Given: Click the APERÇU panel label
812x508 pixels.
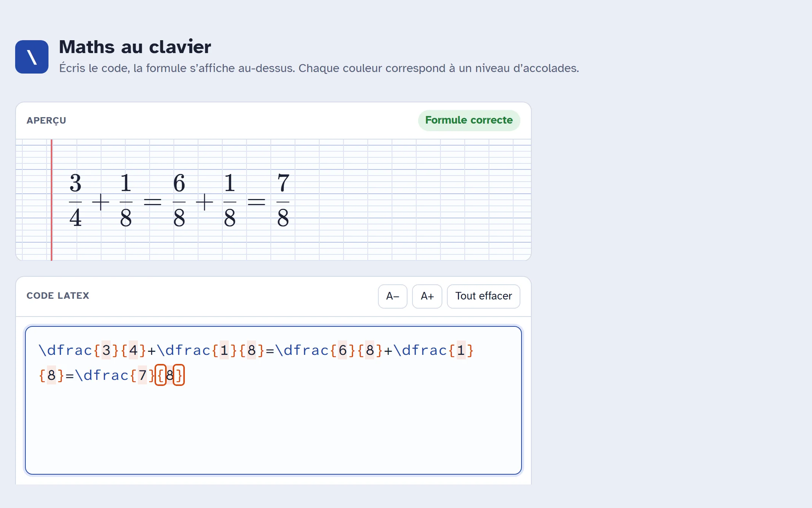Looking at the screenshot, I should 46,121.
